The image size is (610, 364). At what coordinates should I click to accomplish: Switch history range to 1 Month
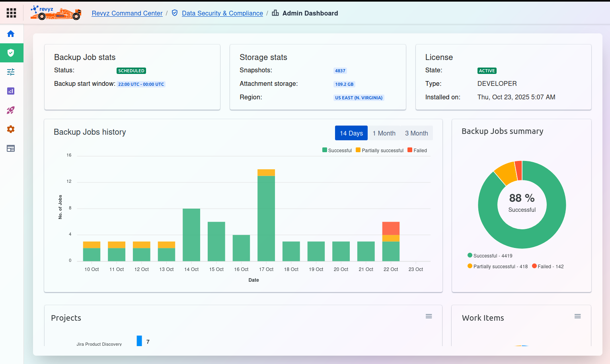point(384,133)
